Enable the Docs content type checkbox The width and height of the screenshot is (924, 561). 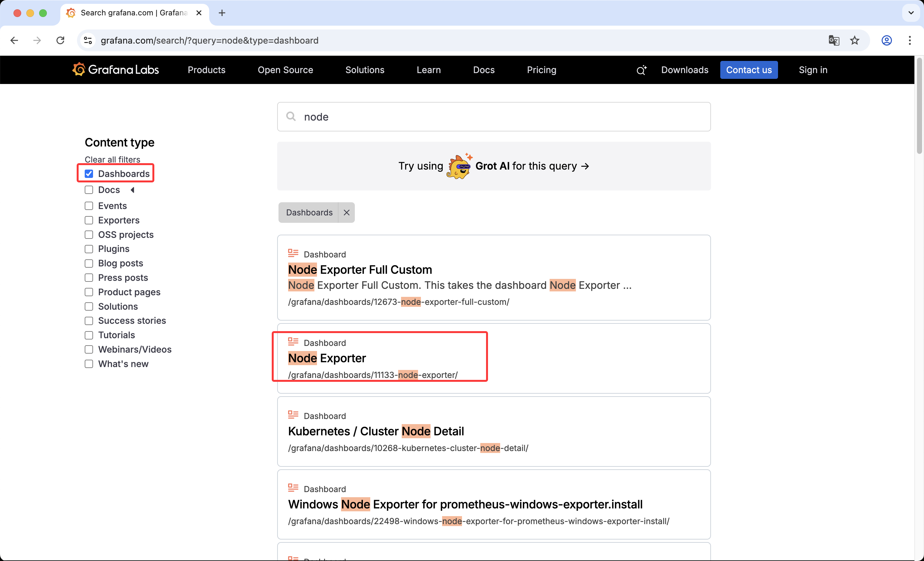click(89, 190)
